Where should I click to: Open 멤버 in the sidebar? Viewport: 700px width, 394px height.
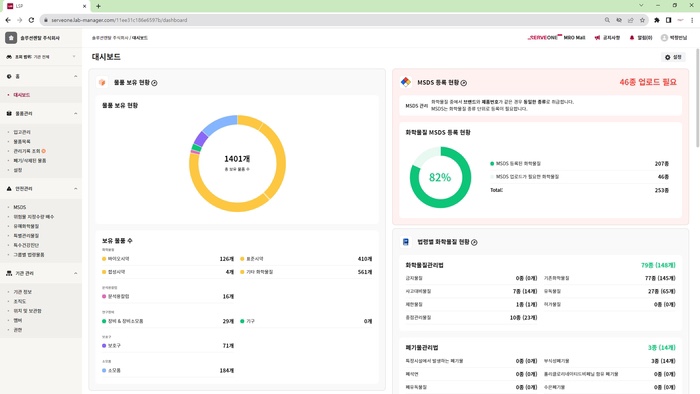point(17,320)
